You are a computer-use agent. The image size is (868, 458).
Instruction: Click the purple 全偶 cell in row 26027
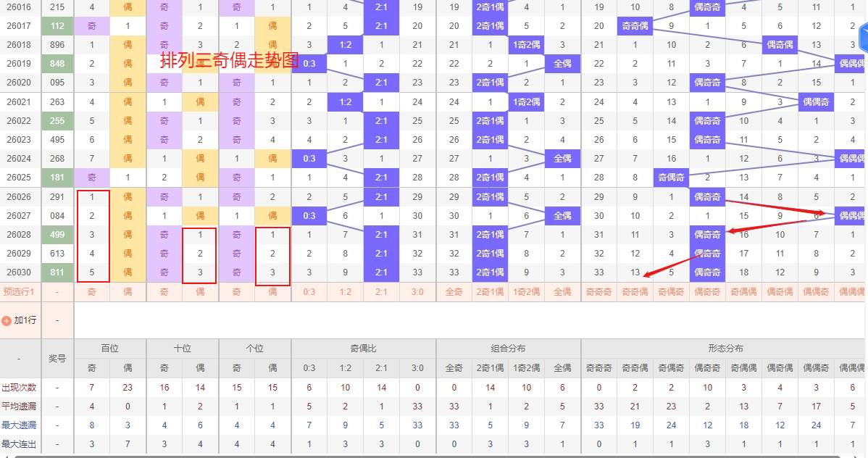(x=563, y=215)
